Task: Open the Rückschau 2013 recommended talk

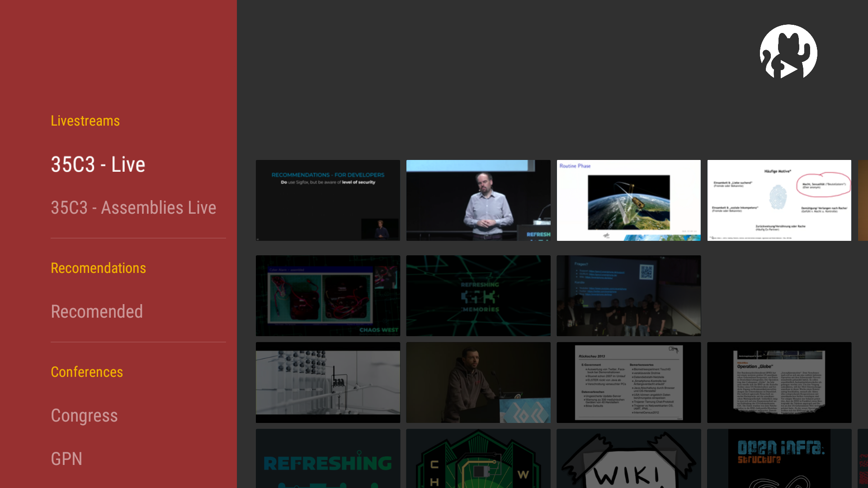Action: [628, 382]
